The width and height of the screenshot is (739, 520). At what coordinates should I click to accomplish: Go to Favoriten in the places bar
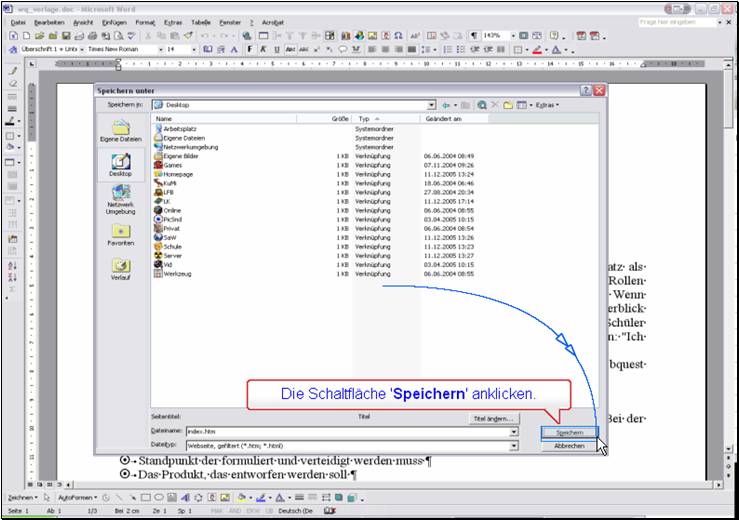point(120,235)
